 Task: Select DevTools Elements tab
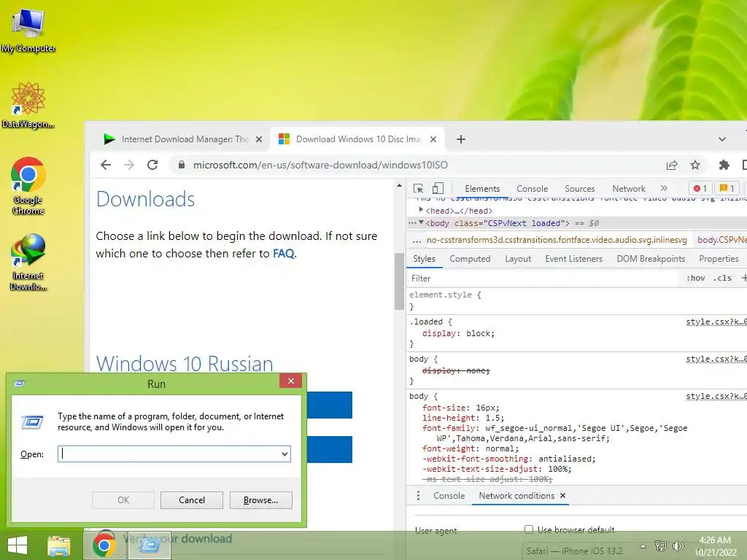482,189
